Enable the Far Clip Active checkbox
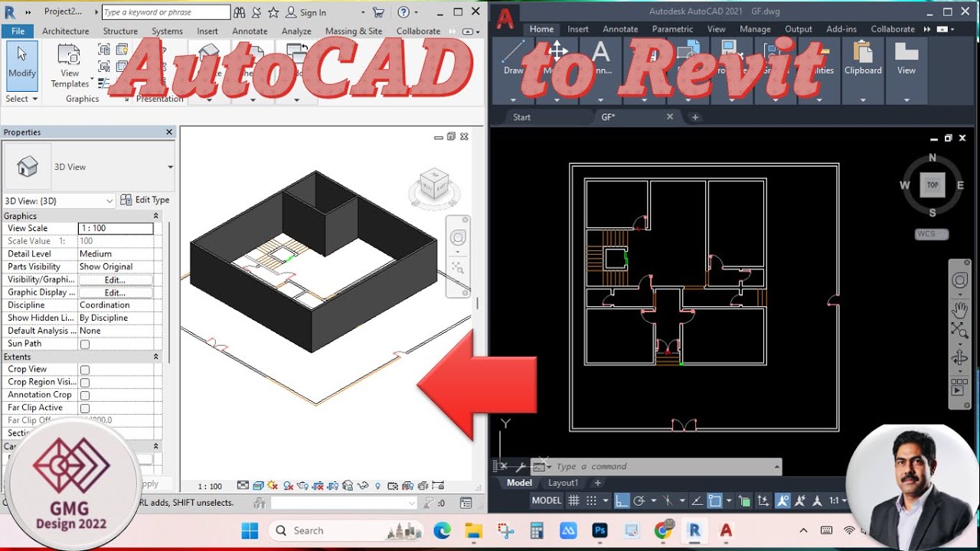 [x=85, y=409]
